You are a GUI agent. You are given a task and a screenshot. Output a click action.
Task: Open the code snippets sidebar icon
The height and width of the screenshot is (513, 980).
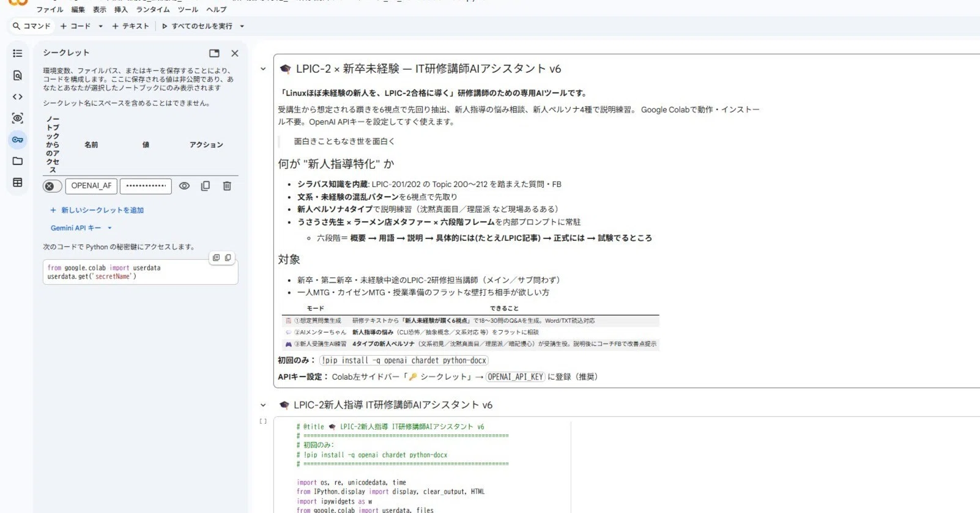(x=18, y=97)
